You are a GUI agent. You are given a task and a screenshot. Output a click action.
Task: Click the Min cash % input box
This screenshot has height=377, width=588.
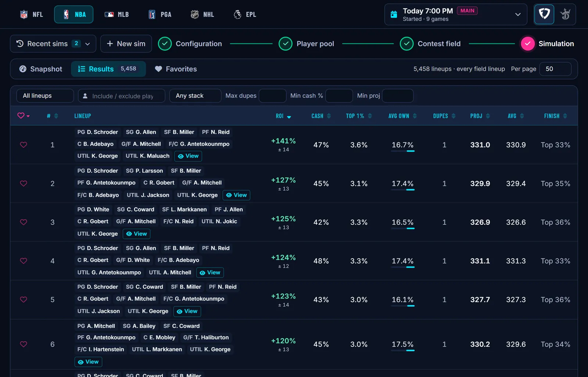pos(339,96)
